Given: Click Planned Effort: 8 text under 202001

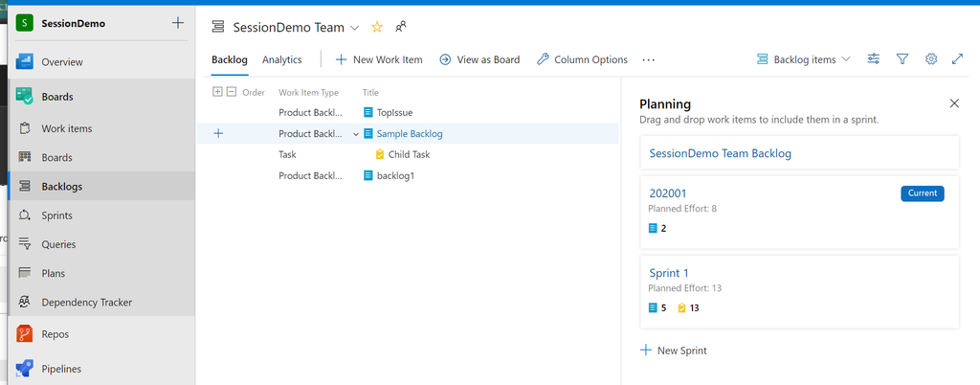Looking at the screenshot, I should pos(682,209).
